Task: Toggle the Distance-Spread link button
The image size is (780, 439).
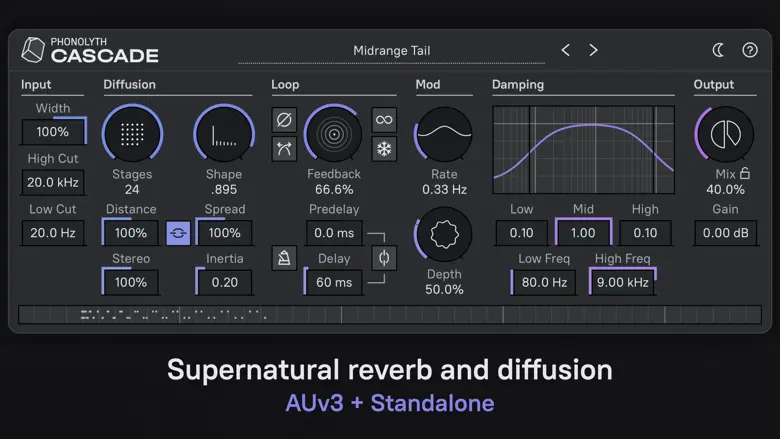Action: tap(178, 233)
